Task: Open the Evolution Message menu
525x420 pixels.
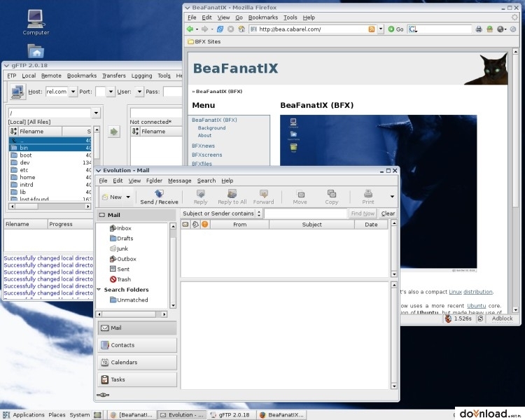Action: click(180, 181)
